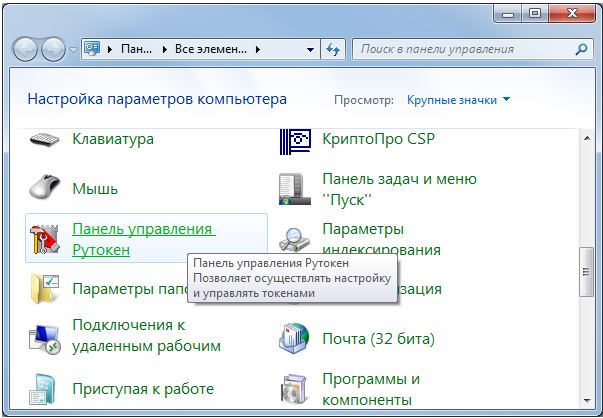Go back with the Back arrow button

coord(25,49)
